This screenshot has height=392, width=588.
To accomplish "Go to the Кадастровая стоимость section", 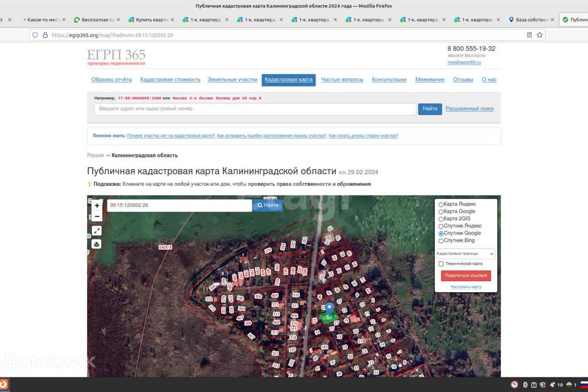I will tap(170, 80).
